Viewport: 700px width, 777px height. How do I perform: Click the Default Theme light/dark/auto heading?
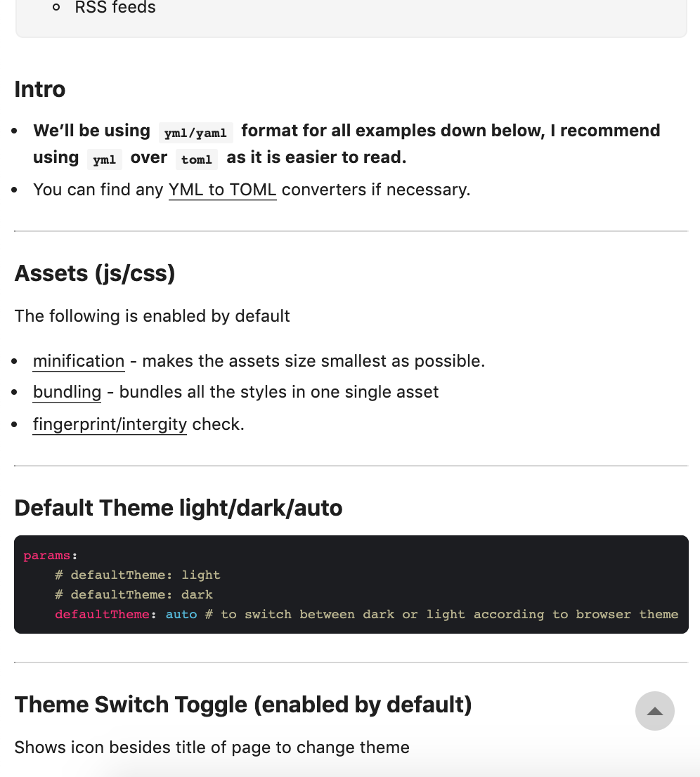(x=179, y=507)
